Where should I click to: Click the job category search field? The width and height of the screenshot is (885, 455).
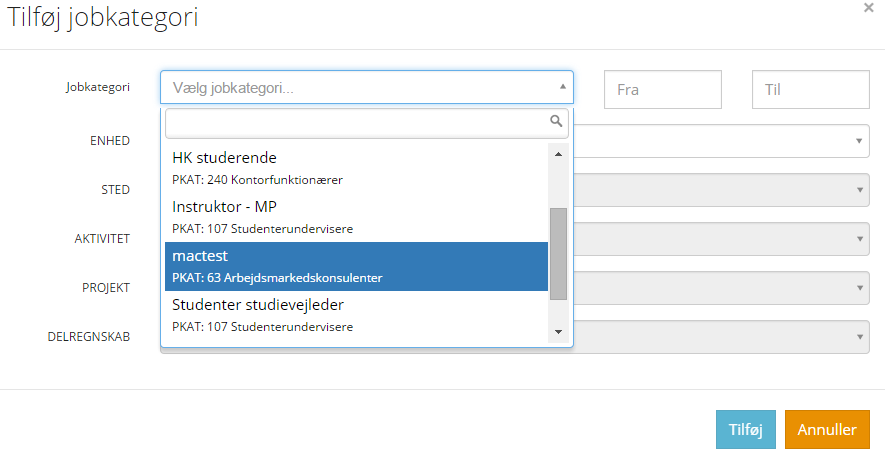click(x=355, y=122)
